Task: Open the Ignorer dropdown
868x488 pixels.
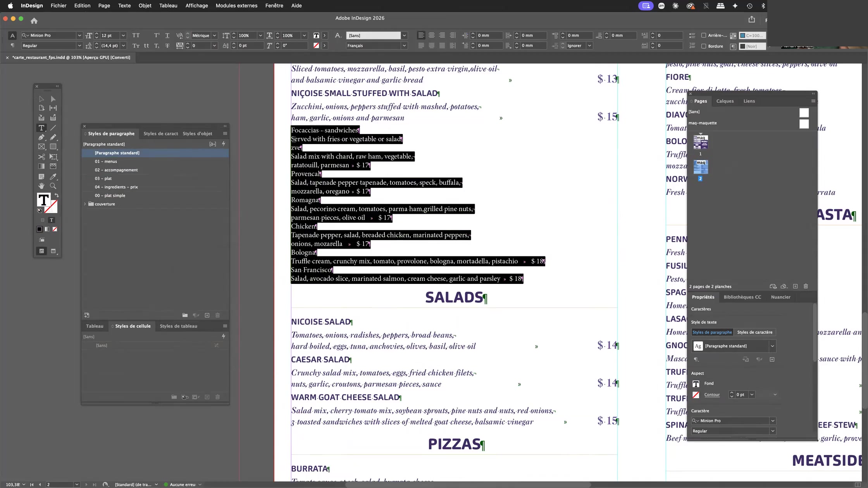Action: [x=589, y=46]
